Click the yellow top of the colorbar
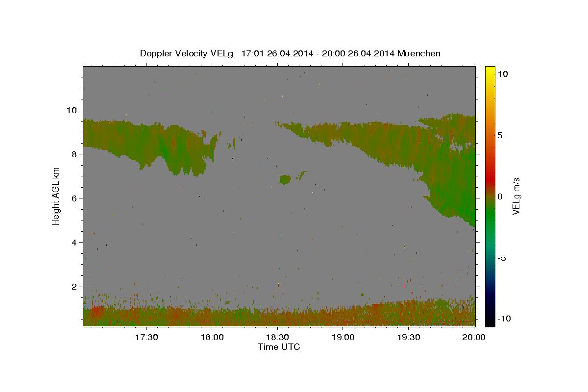 point(490,71)
